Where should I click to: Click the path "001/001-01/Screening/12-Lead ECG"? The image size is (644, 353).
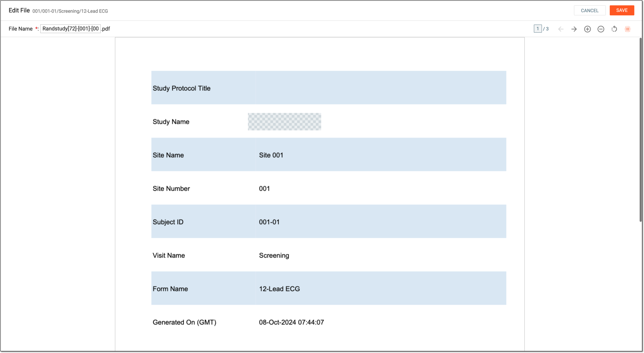[70, 11]
